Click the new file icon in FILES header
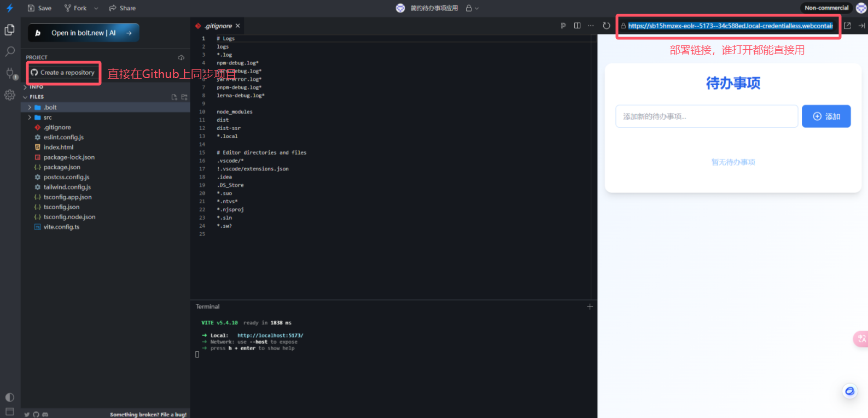868x418 pixels. click(174, 97)
